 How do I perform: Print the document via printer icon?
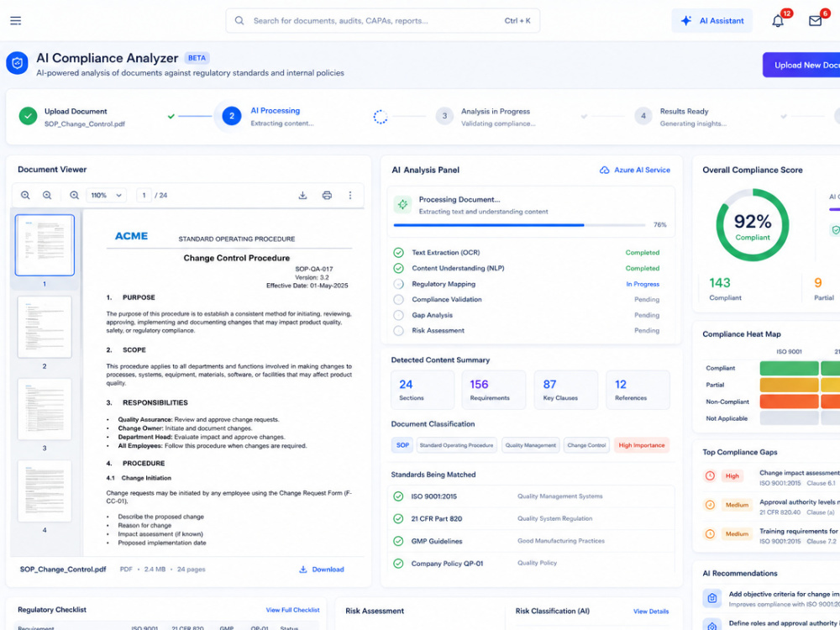coord(327,196)
